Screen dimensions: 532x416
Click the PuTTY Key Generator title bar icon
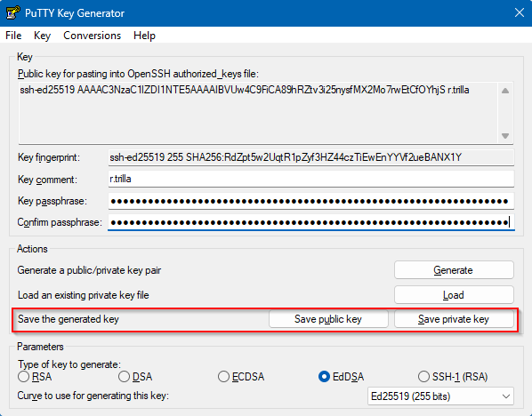tap(12, 13)
